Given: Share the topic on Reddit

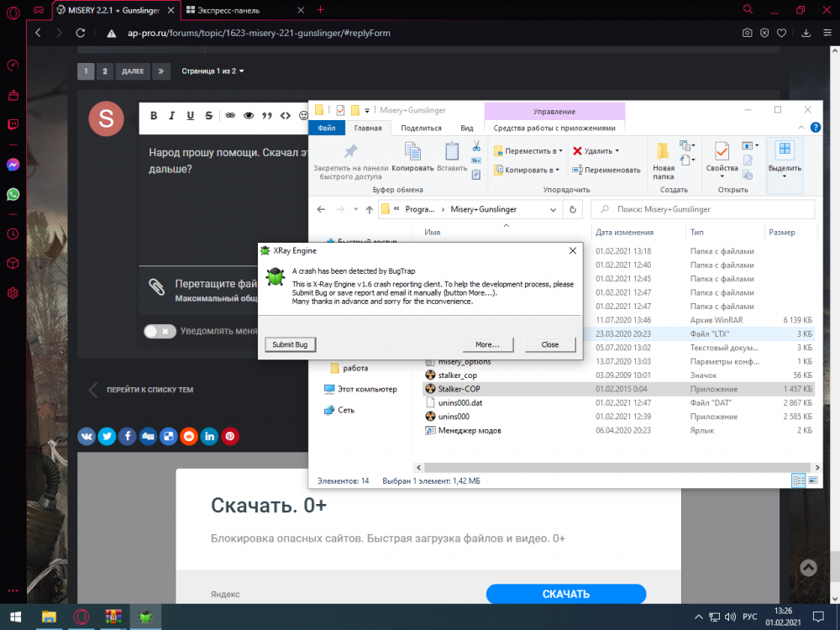Looking at the screenshot, I should pyautogui.click(x=189, y=436).
